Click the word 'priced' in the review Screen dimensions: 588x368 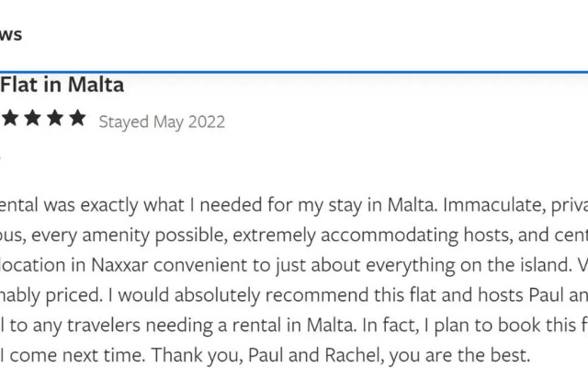(x=73, y=295)
